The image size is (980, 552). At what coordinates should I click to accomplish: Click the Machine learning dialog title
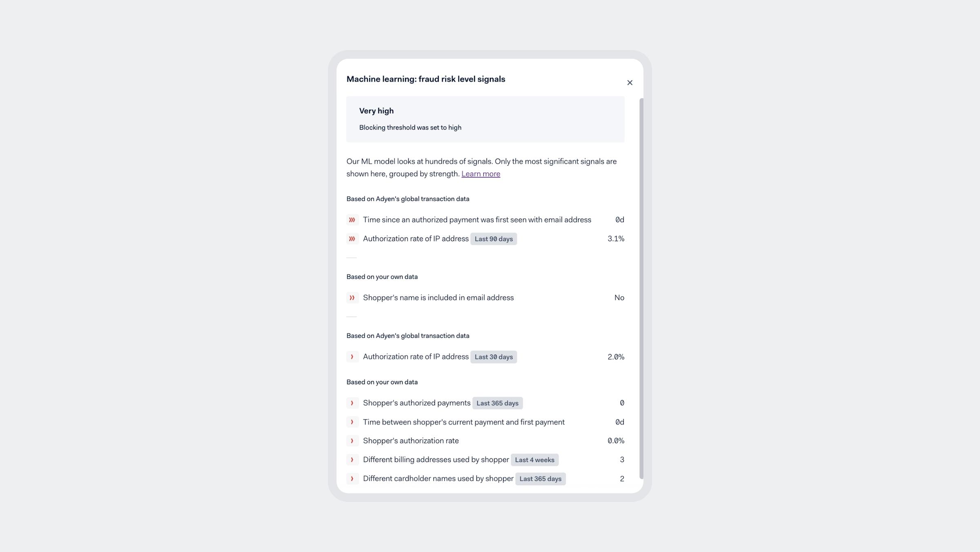[x=426, y=79]
